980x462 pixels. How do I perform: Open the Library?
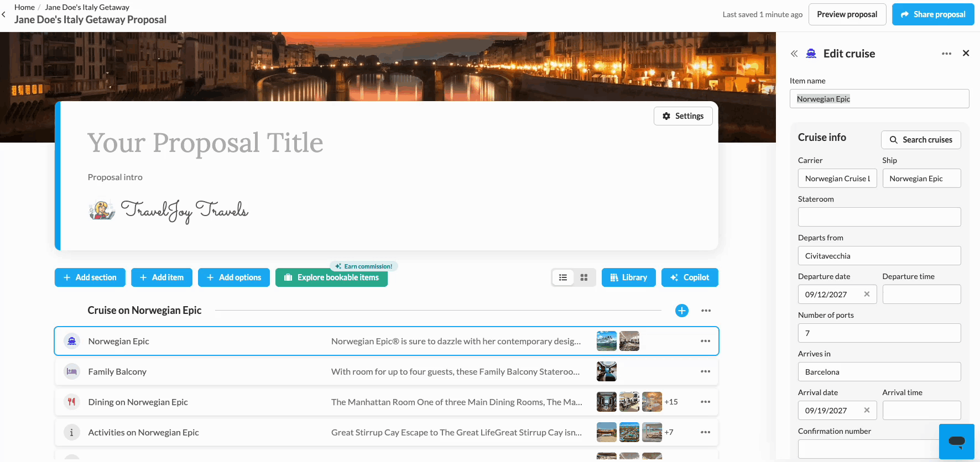tap(629, 277)
